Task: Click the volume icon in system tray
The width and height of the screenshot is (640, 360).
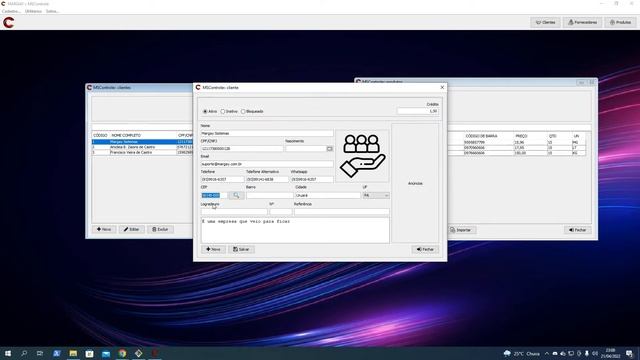Action: (595, 353)
